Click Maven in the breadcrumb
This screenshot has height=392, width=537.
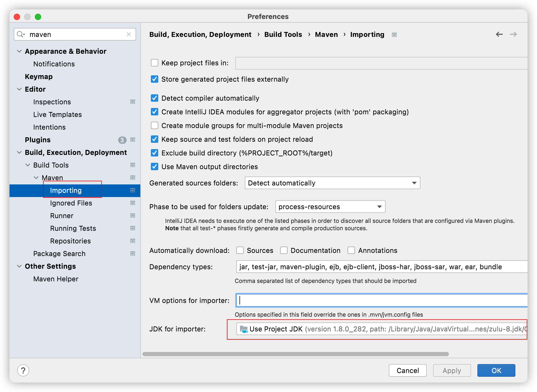326,34
